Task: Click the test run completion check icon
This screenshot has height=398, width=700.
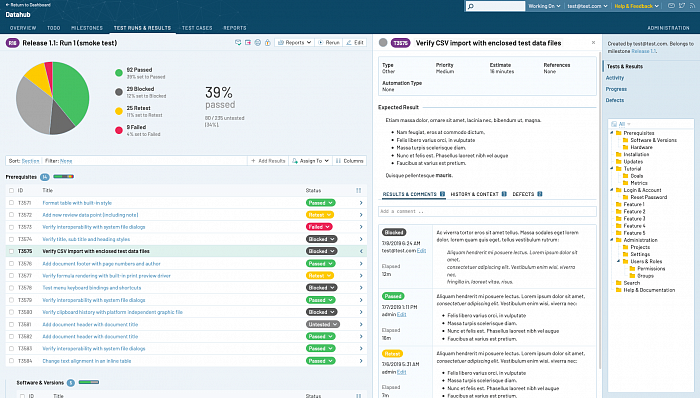Action: click(238, 42)
